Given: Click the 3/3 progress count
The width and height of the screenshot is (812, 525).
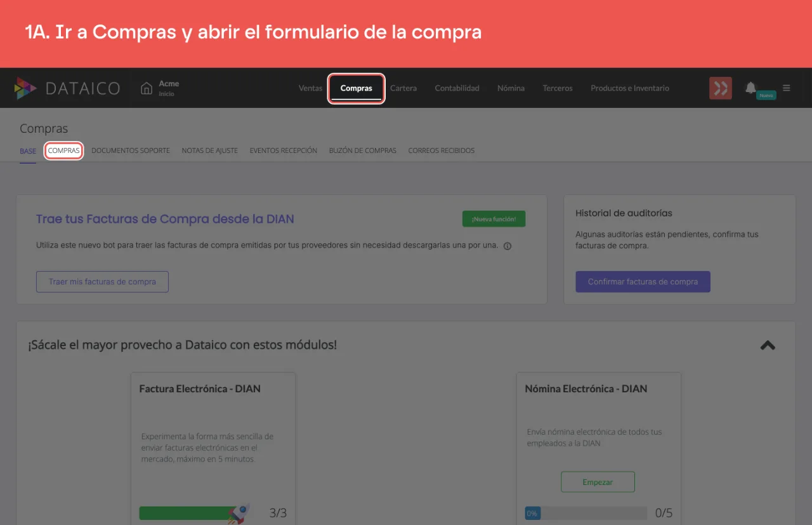Looking at the screenshot, I should pos(278,513).
